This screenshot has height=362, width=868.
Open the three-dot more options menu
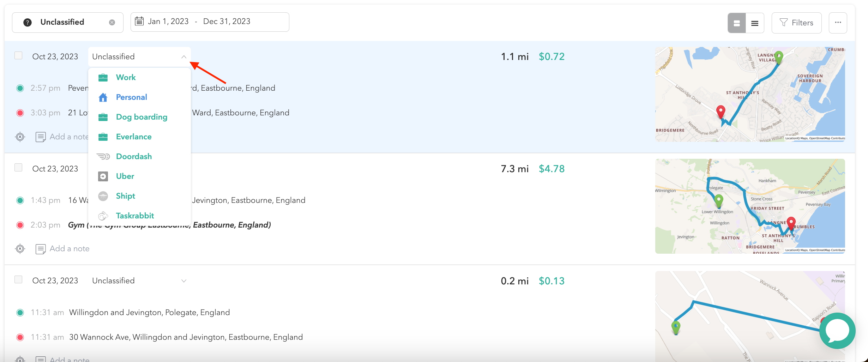tap(838, 23)
